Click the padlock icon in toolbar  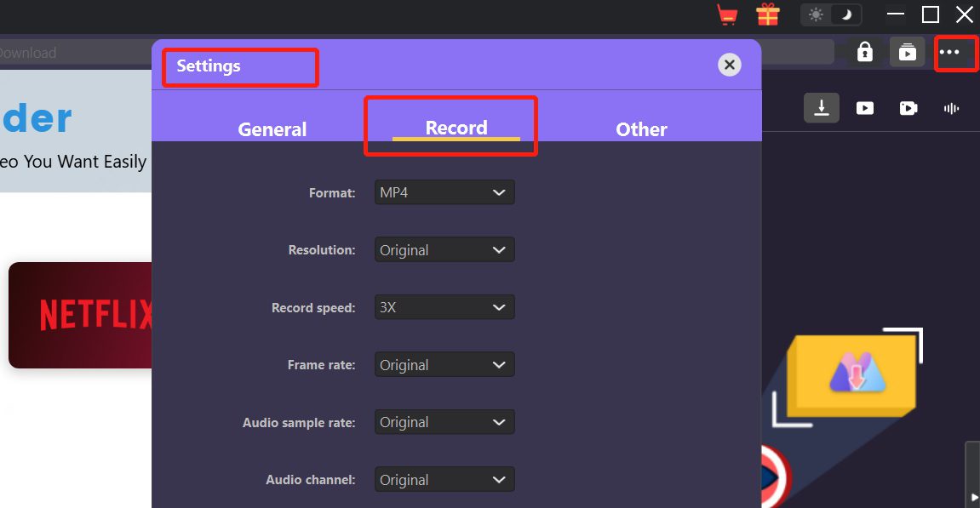click(x=865, y=53)
